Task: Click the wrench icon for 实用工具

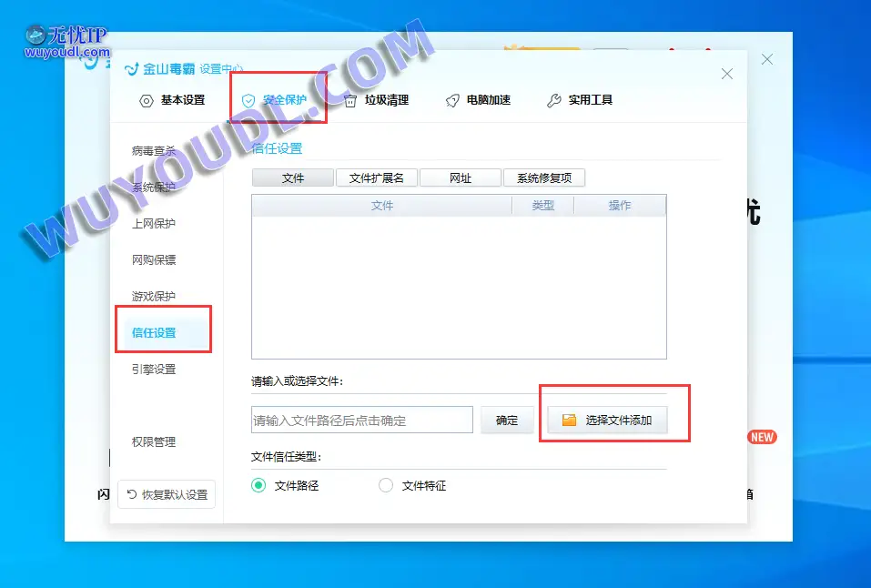Action: (554, 101)
